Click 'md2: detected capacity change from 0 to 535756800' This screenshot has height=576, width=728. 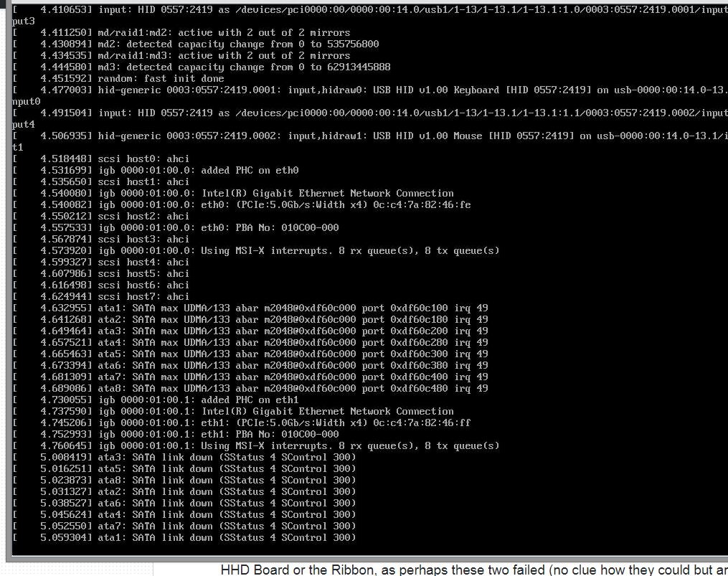point(196,44)
